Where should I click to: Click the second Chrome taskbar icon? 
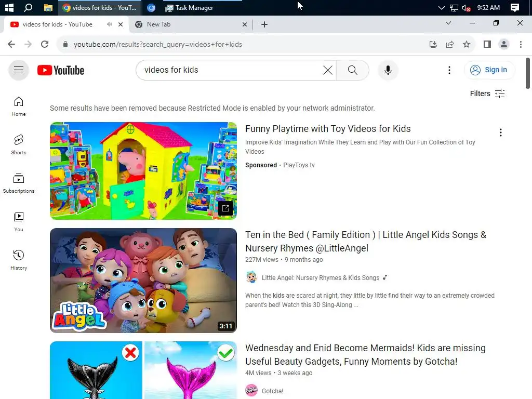[151, 7]
